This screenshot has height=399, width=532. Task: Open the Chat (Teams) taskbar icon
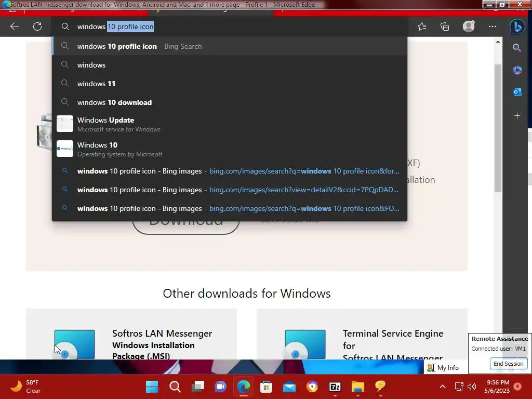[220, 387]
